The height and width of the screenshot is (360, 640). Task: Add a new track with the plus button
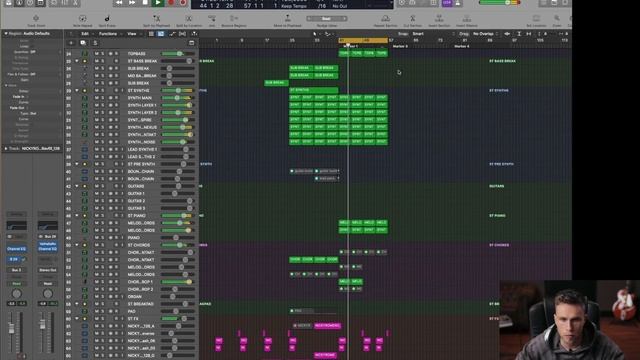pyautogui.click(x=71, y=43)
